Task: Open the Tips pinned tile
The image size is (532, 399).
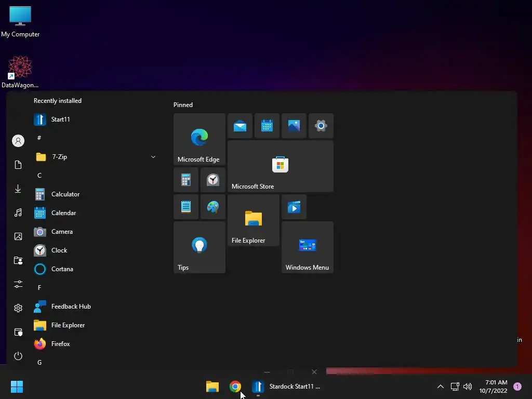Action: 199,247
